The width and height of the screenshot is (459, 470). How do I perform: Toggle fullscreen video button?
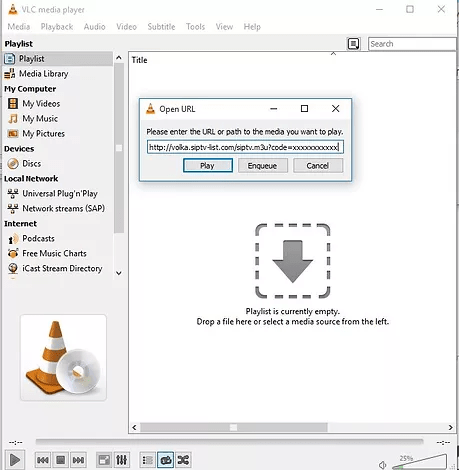click(x=104, y=460)
